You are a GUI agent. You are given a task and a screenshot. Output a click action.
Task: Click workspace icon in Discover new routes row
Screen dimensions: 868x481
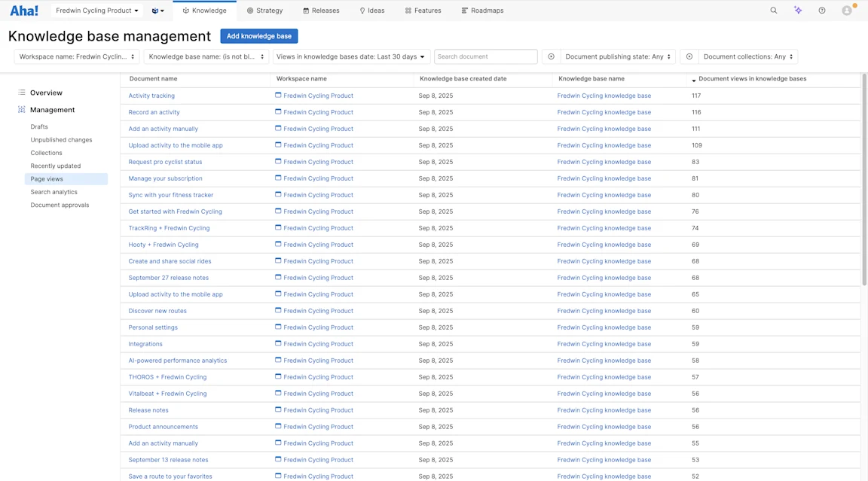click(278, 310)
